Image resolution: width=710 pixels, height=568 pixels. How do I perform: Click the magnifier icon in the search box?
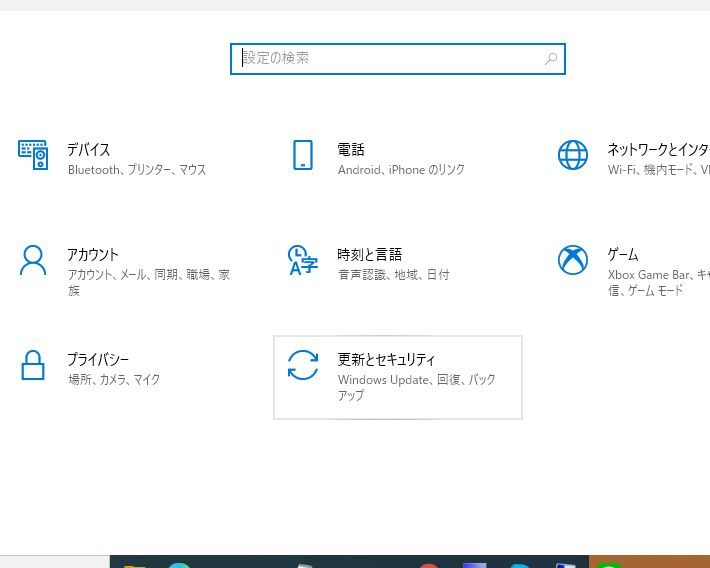(551, 58)
